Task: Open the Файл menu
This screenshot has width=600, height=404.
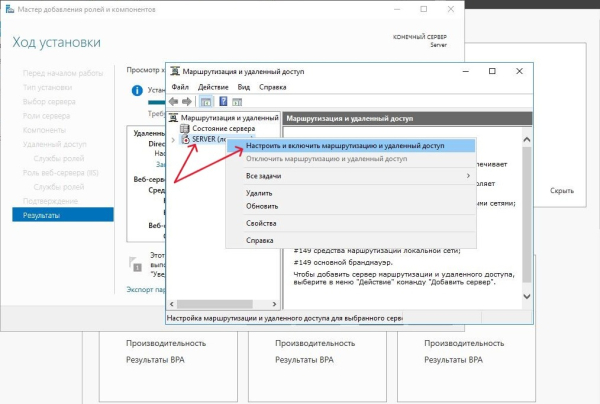Action: click(180, 87)
